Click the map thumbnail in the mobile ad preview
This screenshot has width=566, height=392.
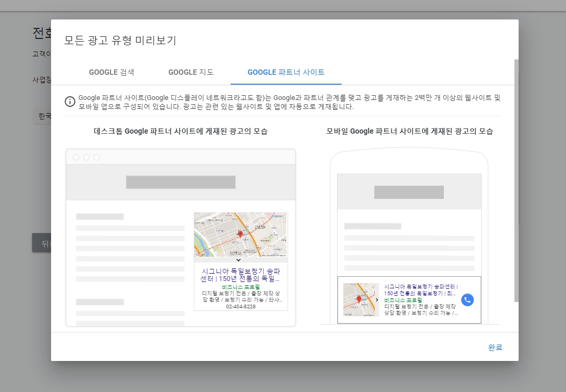pyautogui.click(x=359, y=300)
